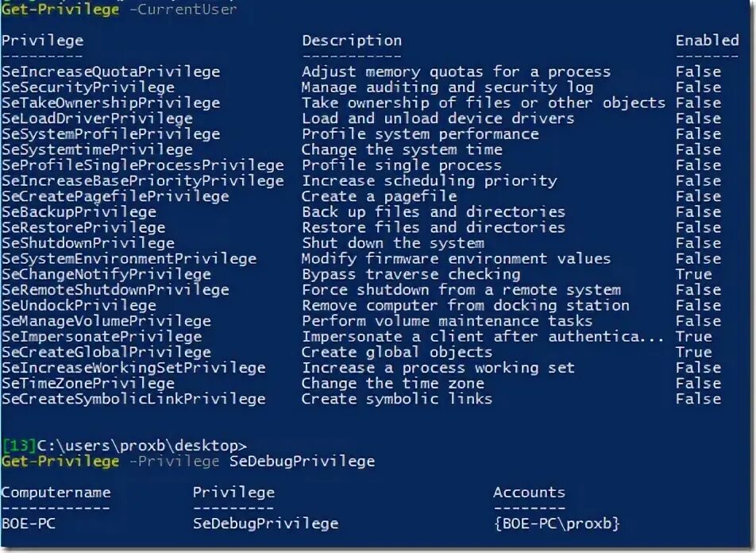Click the {BOE-PC\proxb} accounts value
The width and height of the screenshot is (756, 553).
point(557,524)
